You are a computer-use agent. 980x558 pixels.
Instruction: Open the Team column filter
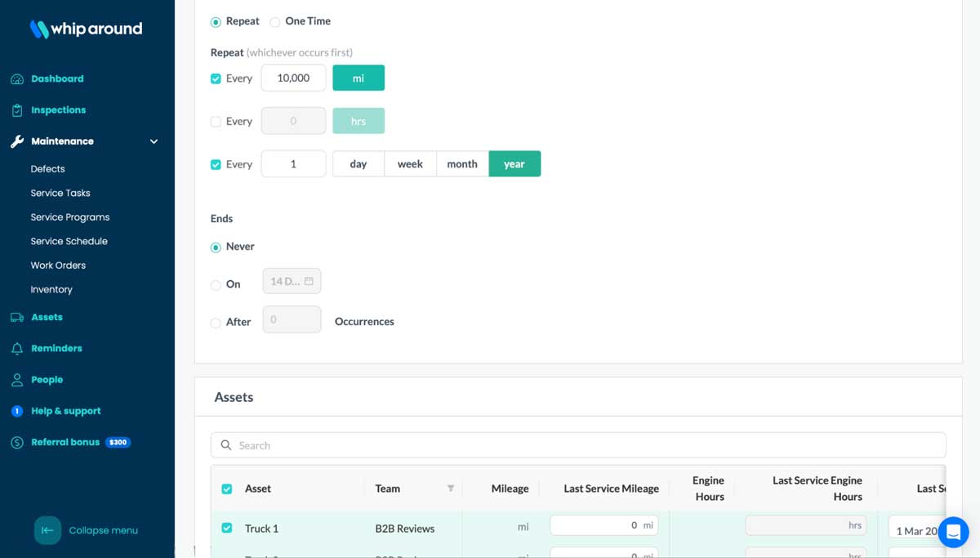tap(451, 488)
